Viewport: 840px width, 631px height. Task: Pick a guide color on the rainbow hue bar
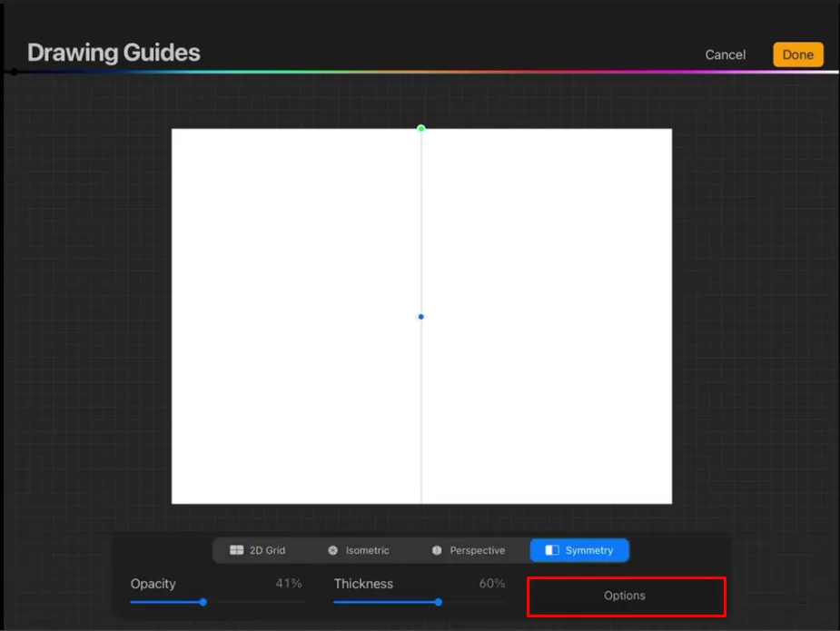pyautogui.click(x=423, y=72)
